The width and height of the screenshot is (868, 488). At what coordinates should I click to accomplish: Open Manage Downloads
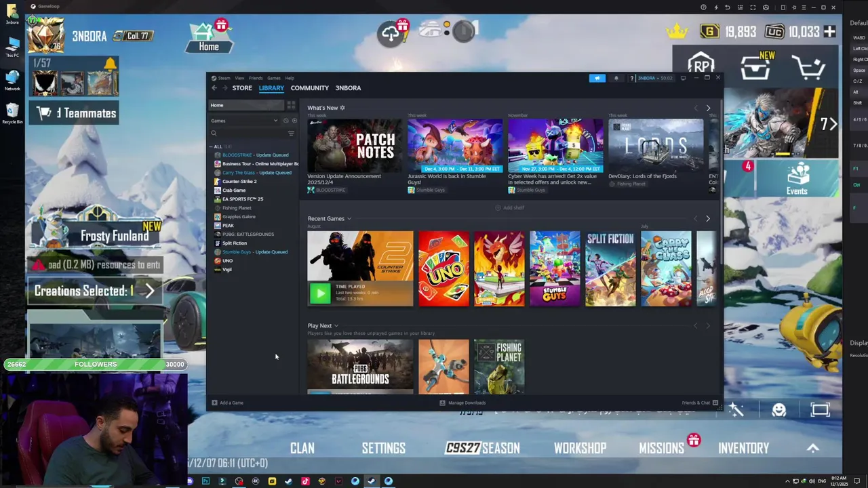click(x=462, y=403)
